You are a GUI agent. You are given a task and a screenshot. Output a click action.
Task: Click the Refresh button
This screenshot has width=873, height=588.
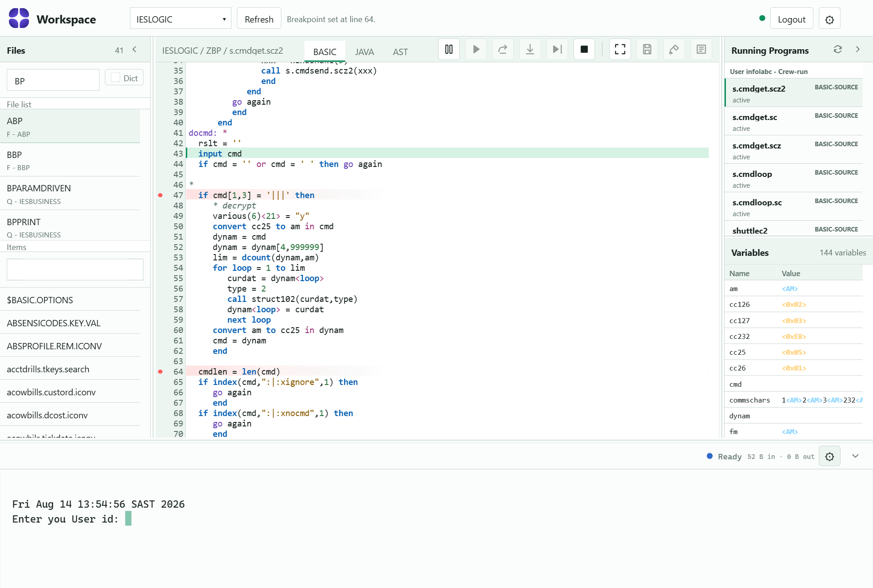click(x=259, y=19)
